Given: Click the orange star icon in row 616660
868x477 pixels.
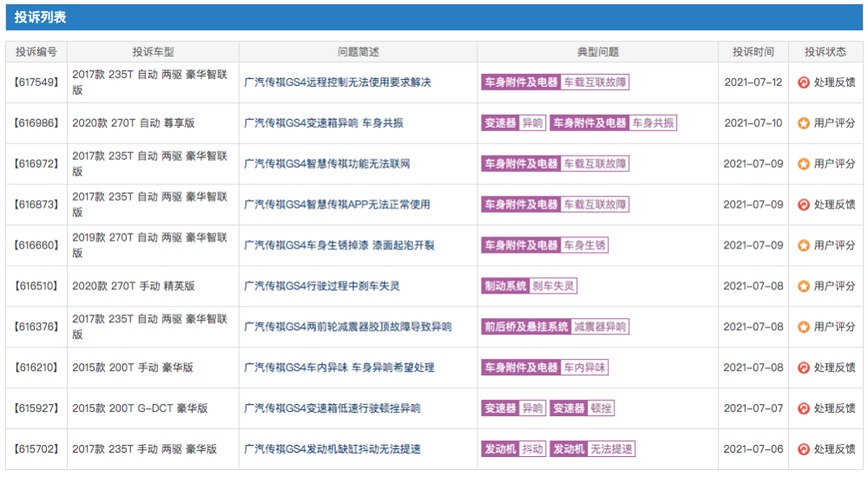Looking at the screenshot, I should point(804,246).
